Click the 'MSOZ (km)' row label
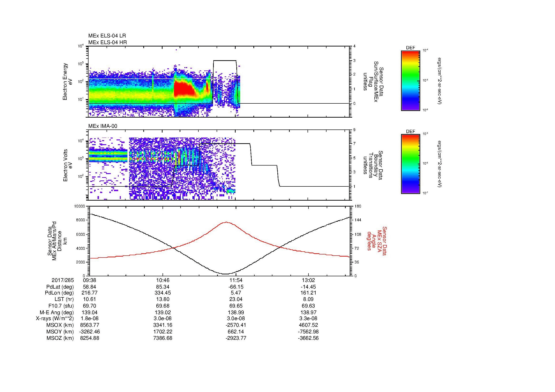The image size is (555, 392). coord(60,338)
